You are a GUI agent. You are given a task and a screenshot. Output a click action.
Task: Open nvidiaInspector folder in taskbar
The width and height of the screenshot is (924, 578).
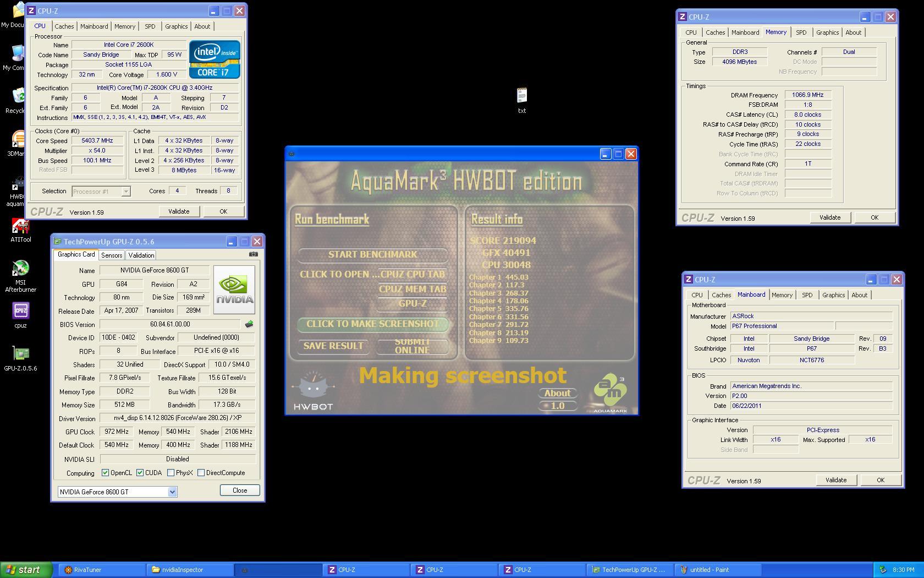click(x=190, y=570)
